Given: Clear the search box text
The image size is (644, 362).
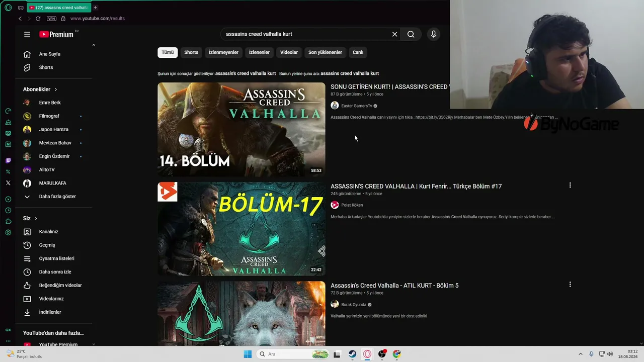Looking at the screenshot, I should pyautogui.click(x=394, y=34).
